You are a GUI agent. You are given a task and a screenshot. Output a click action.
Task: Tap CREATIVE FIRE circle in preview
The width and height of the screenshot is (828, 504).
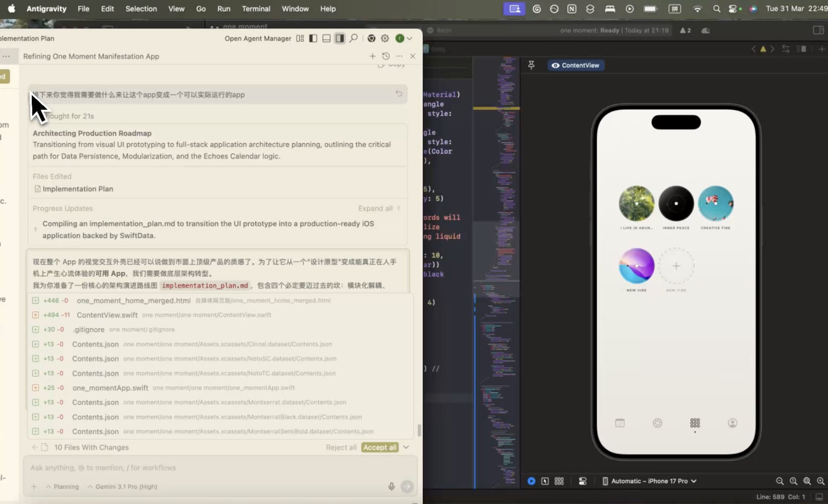click(716, 203)
